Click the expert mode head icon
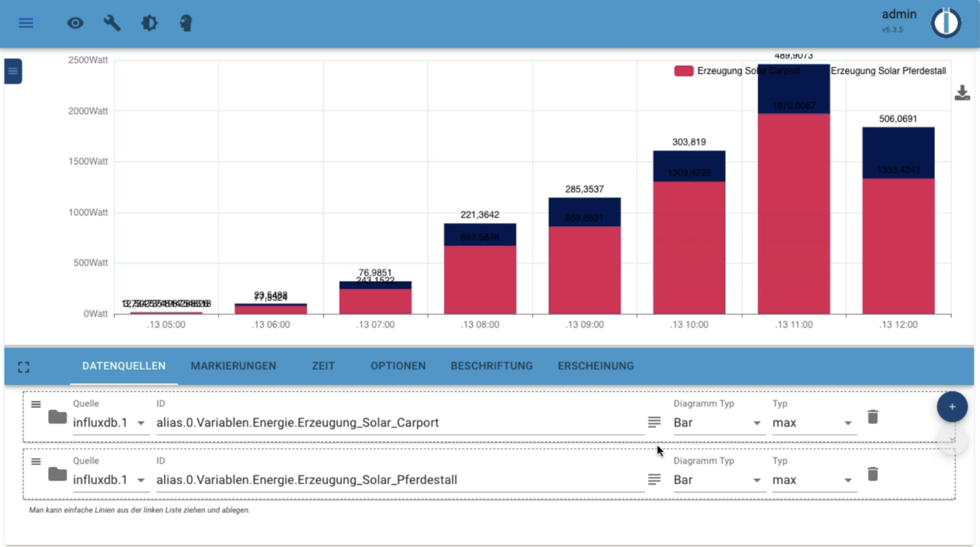This screenshot has width=980, height=547. point(186,23)
